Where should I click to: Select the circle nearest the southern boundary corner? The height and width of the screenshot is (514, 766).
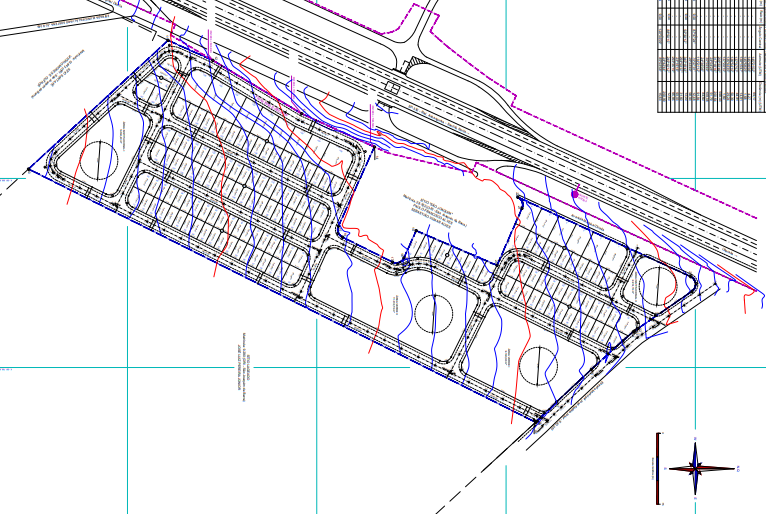pyautogui.click(x=538, y=366)
